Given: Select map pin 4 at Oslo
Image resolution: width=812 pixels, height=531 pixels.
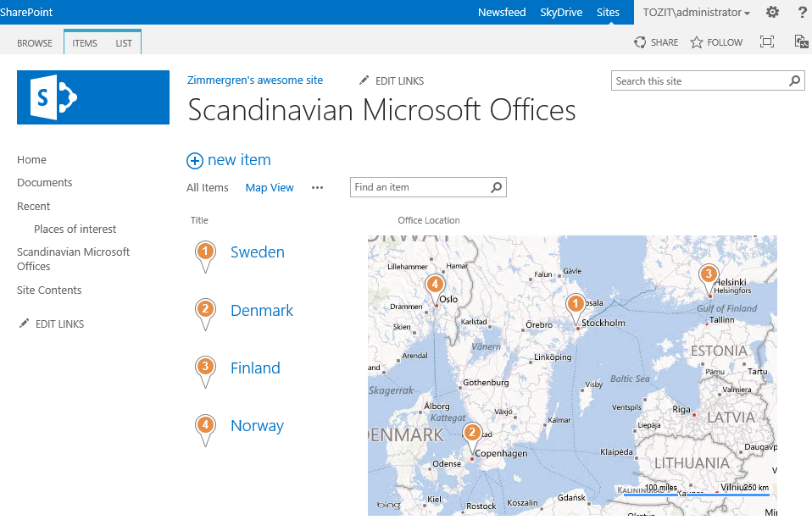Looking at the screenshot, I should (x=435, y=290).
